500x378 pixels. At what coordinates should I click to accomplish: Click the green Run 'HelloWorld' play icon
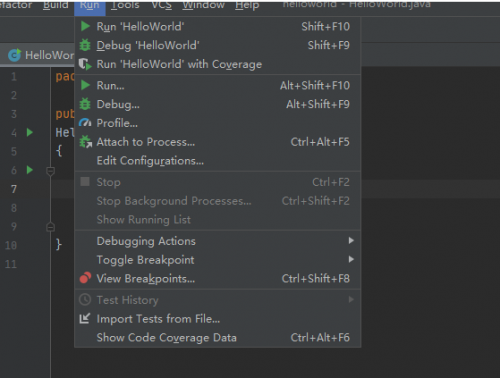pos(85,26)
